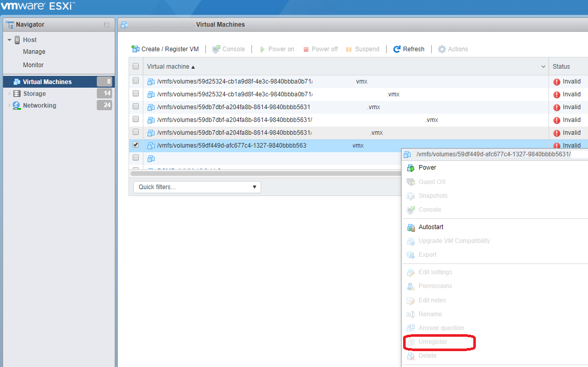The width and height of the screenshot is (588, 367).
Task: Click Invalid status text of 59df449d row
Action: 572,146
